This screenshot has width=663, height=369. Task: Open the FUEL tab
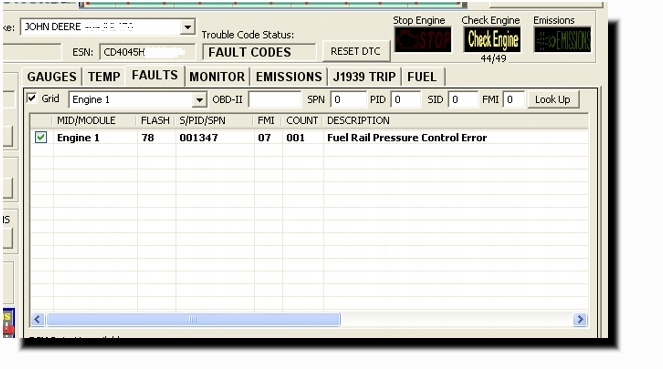click(x=422, y=77)
